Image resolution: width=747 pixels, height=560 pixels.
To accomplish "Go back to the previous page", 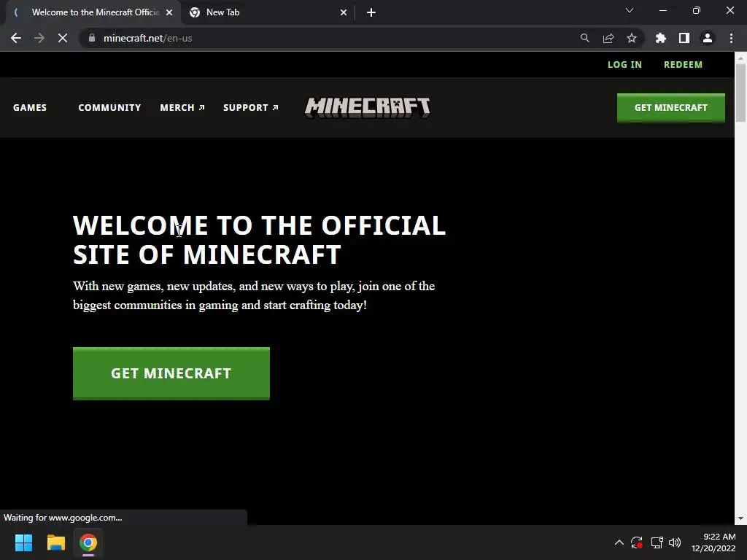I will pyautogui.click(x=16, y=38).
